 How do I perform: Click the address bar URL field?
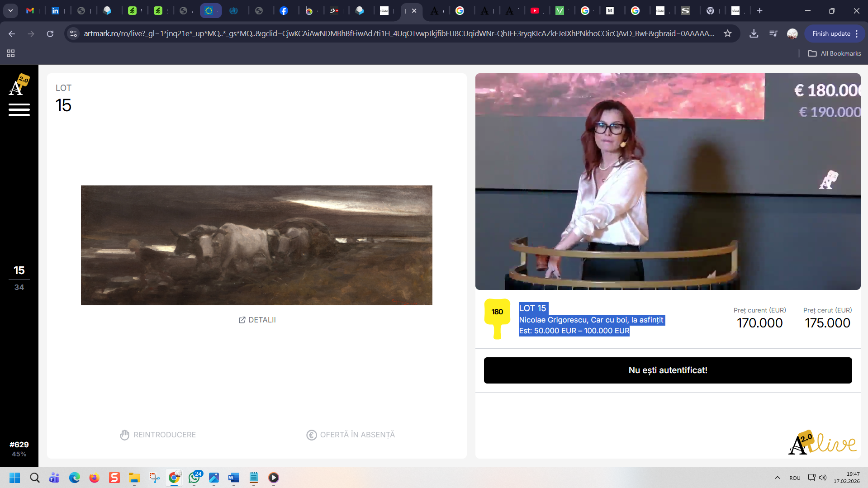click(x=398, y=33)
